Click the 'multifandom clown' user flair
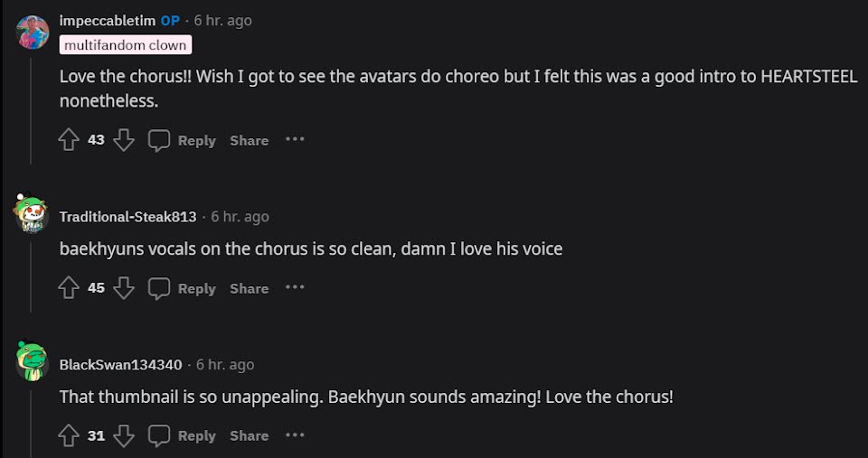Viewport: 868px width, 458px height. [126, 45]
